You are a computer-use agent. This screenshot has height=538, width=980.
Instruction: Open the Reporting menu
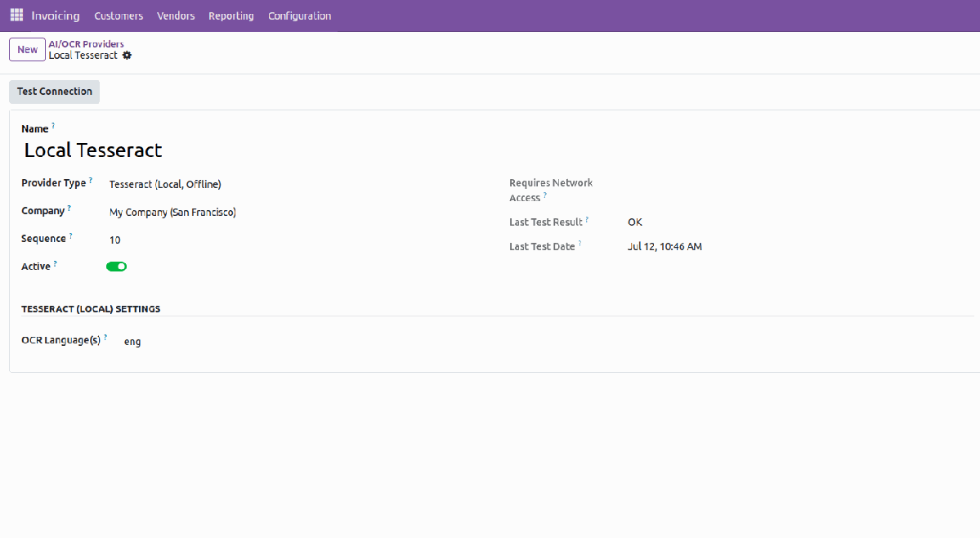[x=231, y=16]
